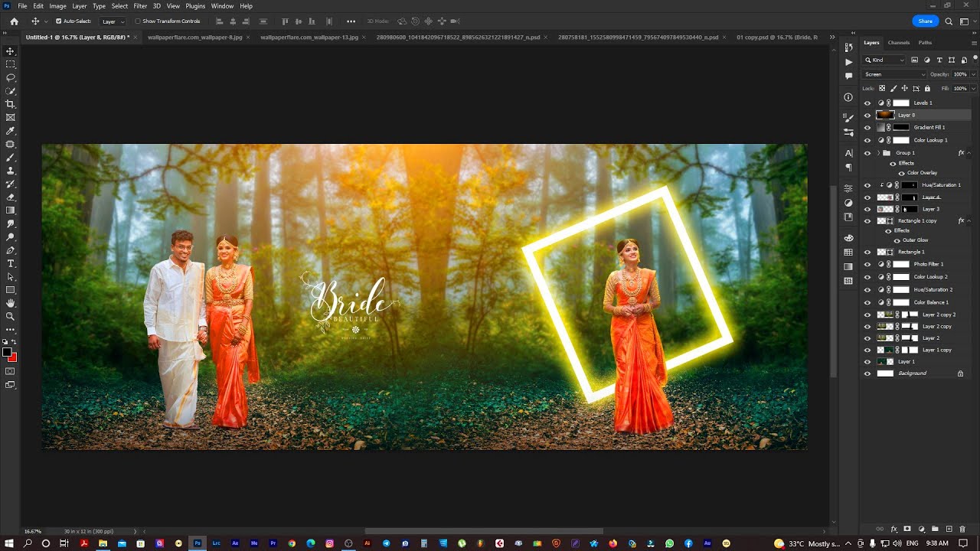The width and height of the screenshot is (980, 551).
Task: Open Chrome from the Windows taskbar
Action: 292,543
